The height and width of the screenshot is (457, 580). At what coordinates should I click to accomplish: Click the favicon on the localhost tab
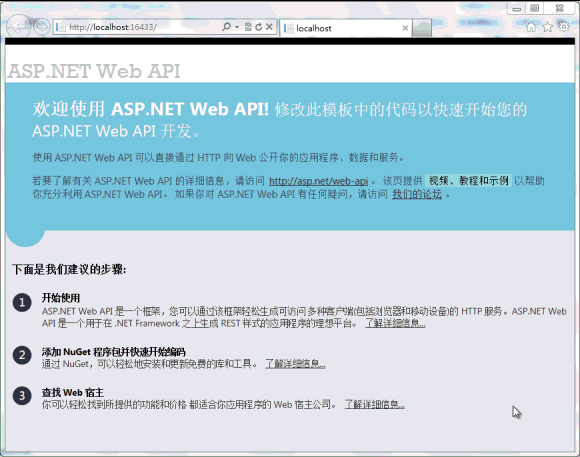tap(289, 28)
